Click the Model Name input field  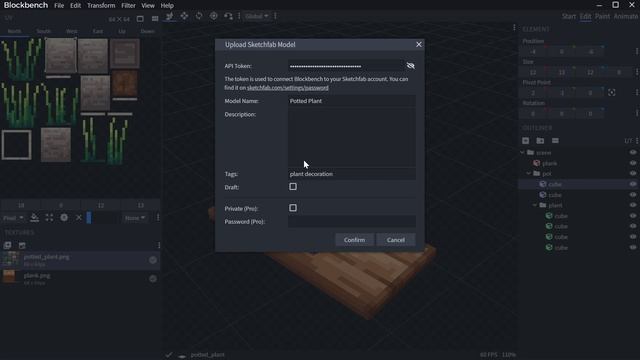(x=352, y=101)
